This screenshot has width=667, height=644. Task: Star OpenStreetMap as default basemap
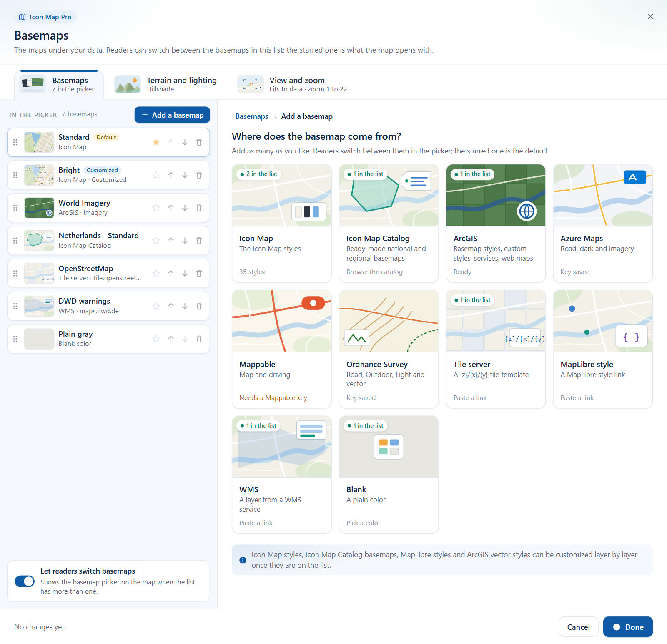click(156, 273)
